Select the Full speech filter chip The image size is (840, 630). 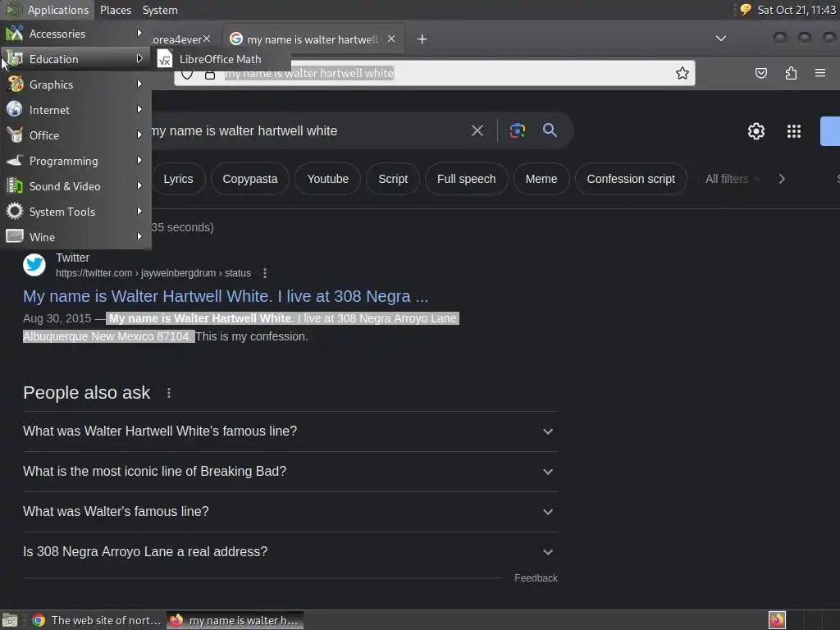click(x=466, y=179)
